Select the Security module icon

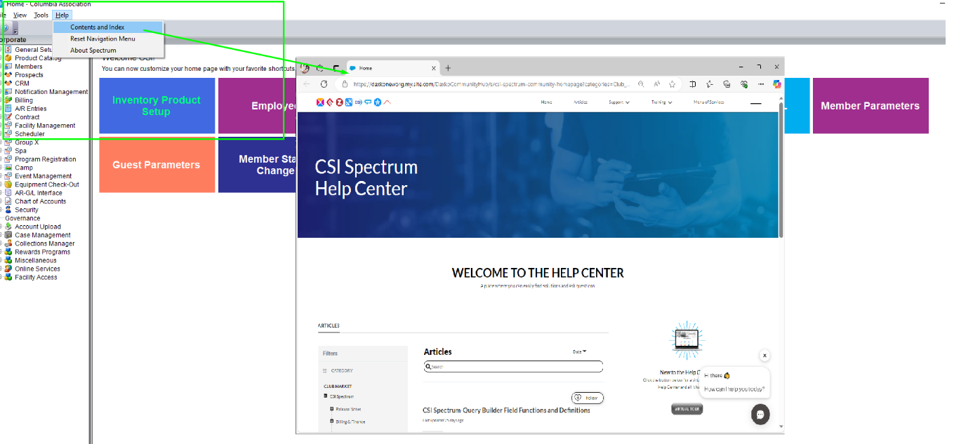(8, 210)
